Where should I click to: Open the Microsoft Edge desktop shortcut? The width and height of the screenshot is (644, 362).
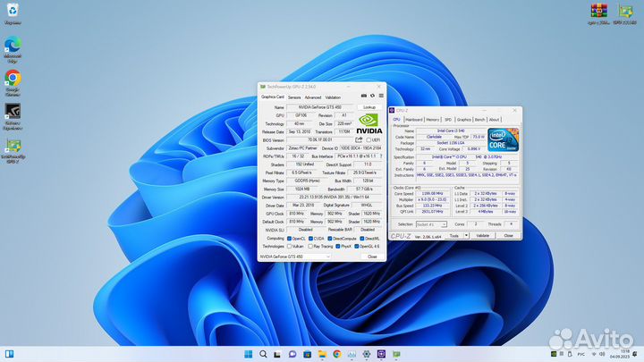point(13,49)
